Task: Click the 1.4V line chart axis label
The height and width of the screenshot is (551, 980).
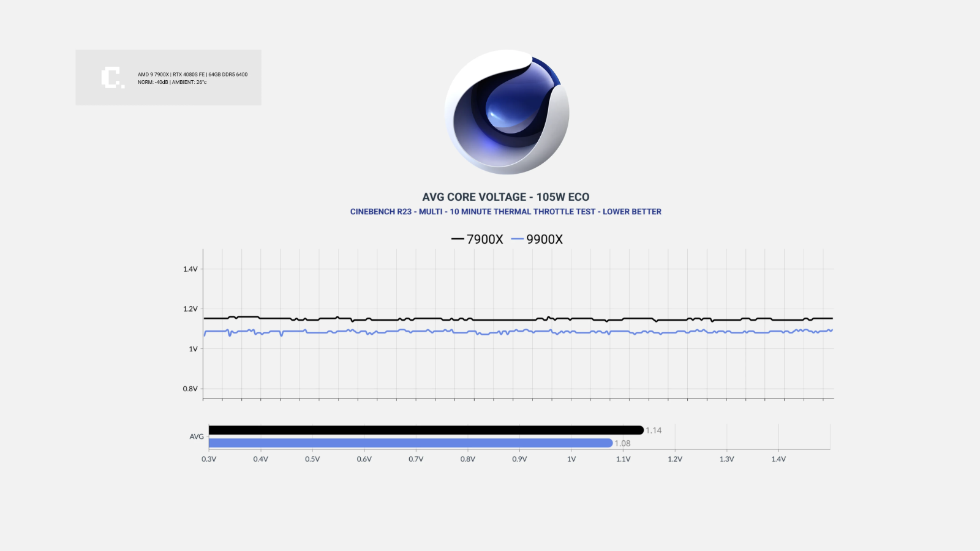Action: pos(190,269)
